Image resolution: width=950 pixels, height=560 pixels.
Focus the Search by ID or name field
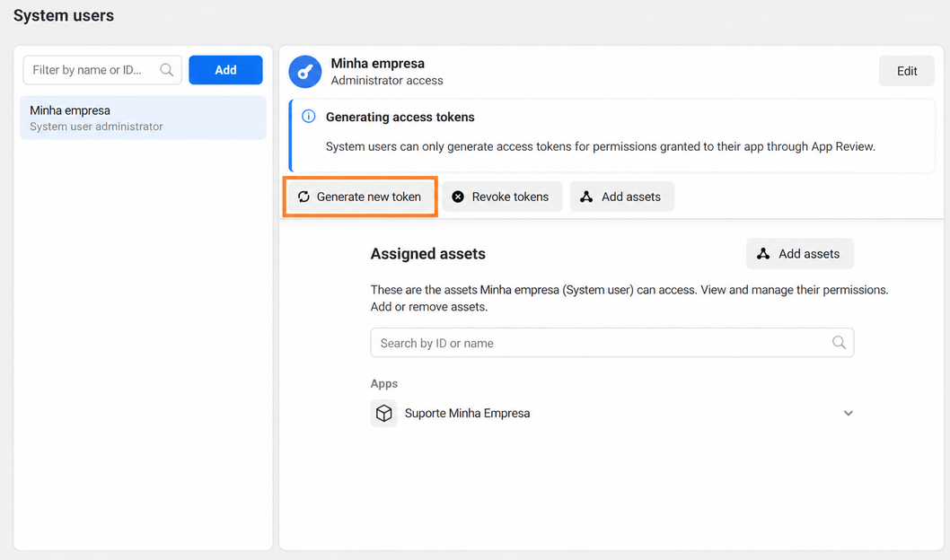click(611, 343)
